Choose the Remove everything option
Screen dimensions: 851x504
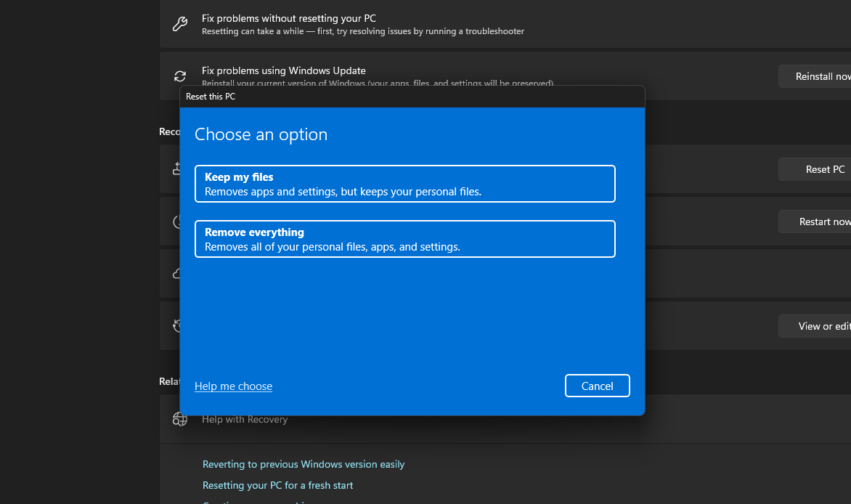(x=405, y=239)
